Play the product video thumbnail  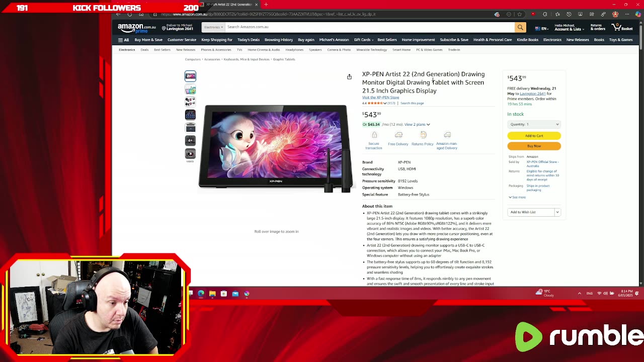pos(190,153)
